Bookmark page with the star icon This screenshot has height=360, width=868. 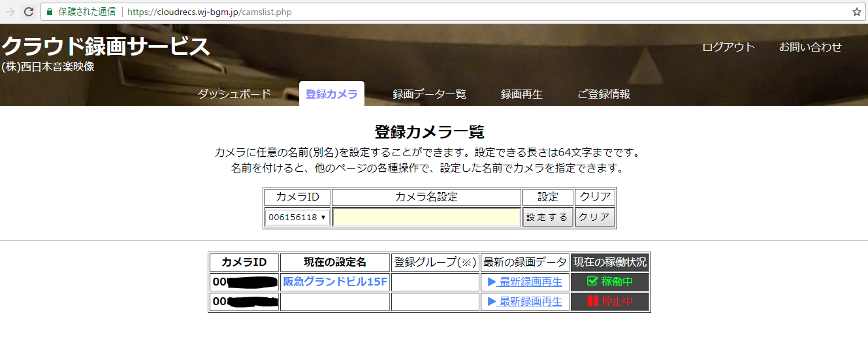click(856, 12)
